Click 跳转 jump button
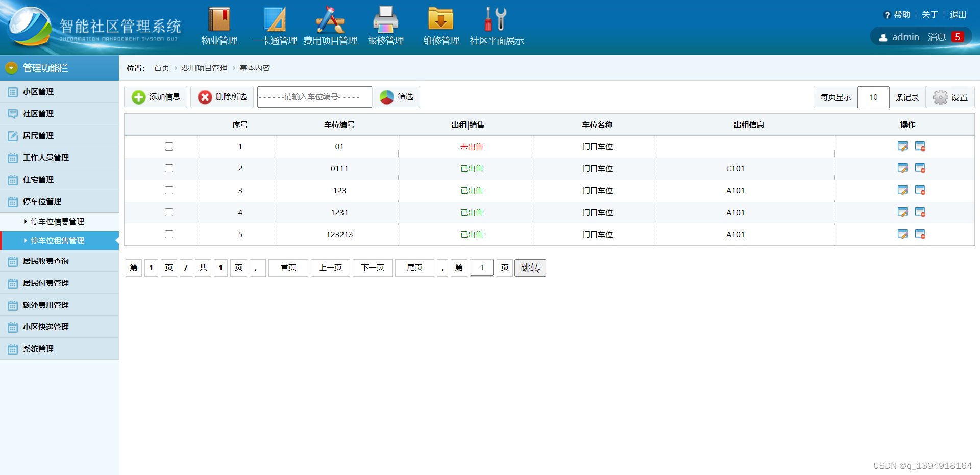Screen dimensions: 980x475 pyautogui.click(x=530, y=268)
